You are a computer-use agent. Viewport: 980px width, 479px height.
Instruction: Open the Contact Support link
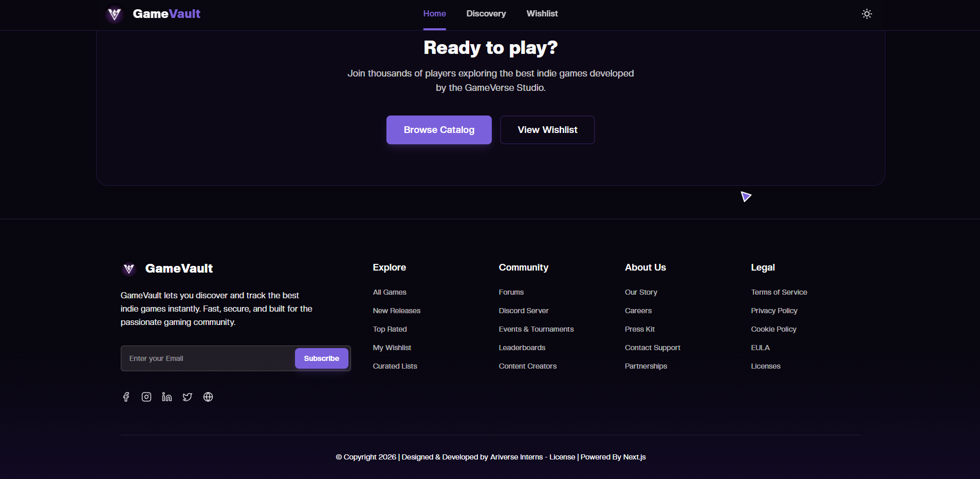(653, 348)
